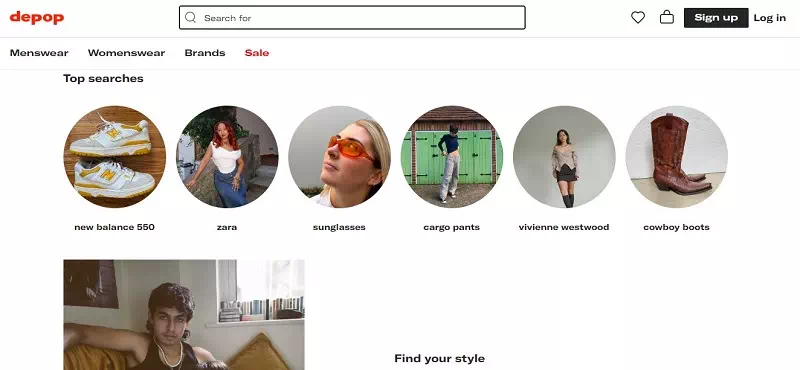Click the 'sunglasses' label
This screenshot has height=370, width=800.
[x=339, y=227]
